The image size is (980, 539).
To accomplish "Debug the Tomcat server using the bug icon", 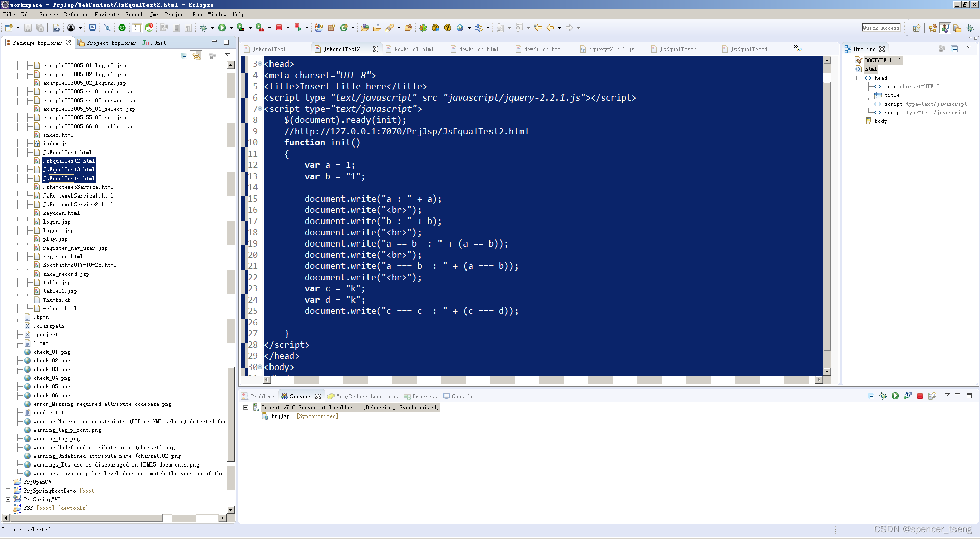I will point(883,397).
